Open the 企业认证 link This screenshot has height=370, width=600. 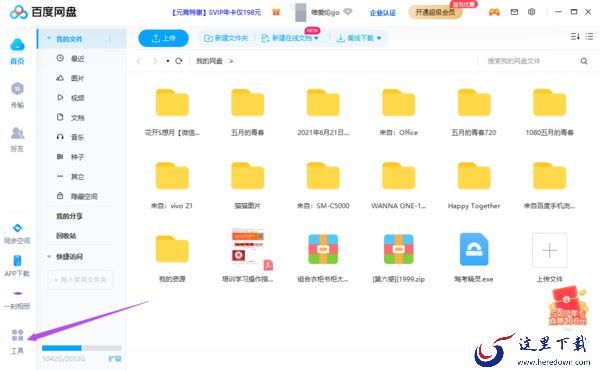coord(383,13)
